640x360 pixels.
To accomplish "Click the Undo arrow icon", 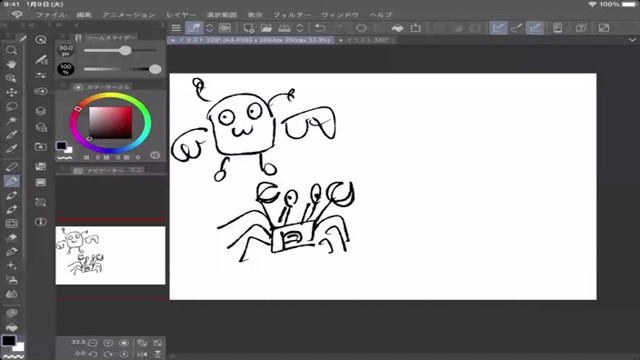I will click(320, 28).
